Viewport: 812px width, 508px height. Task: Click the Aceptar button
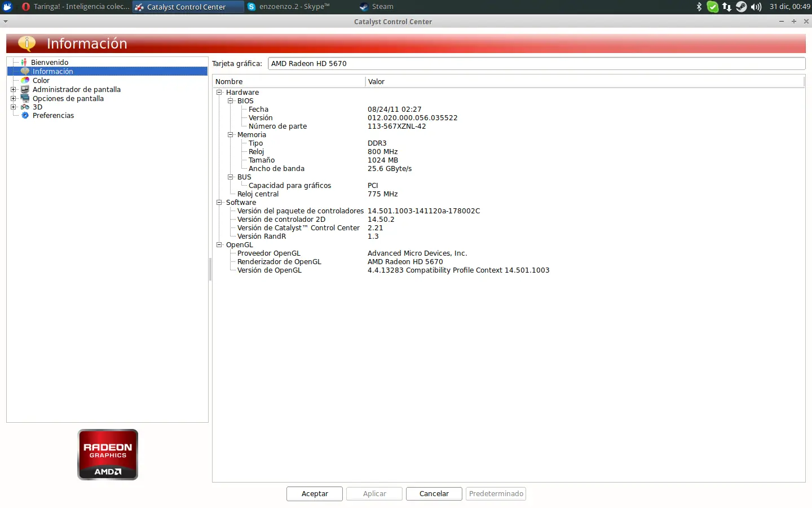[x=315, y=494]
